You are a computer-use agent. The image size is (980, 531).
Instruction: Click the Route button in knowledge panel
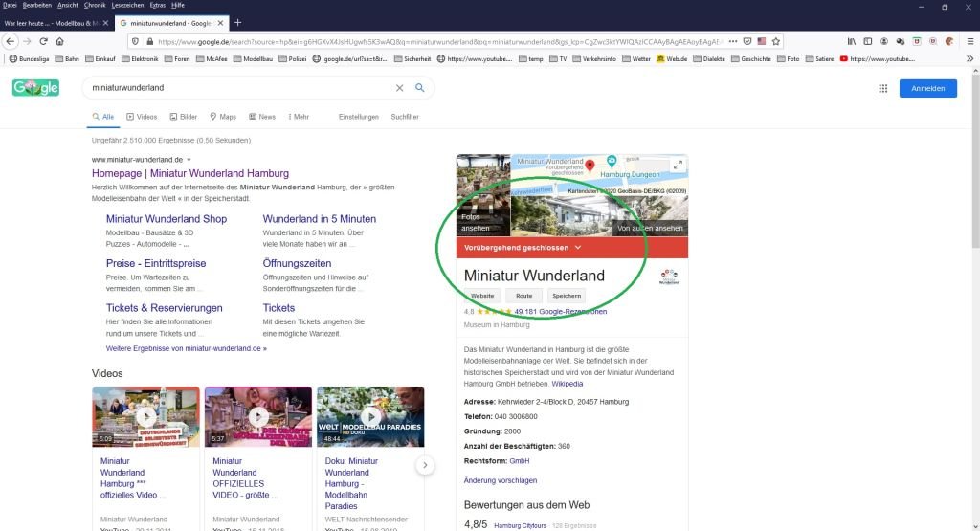[x=523, y=296]
